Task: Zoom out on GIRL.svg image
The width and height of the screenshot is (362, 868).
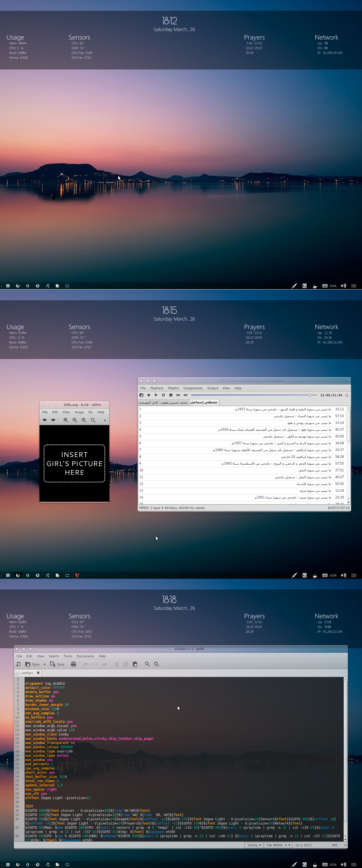Action: [75, 420]
